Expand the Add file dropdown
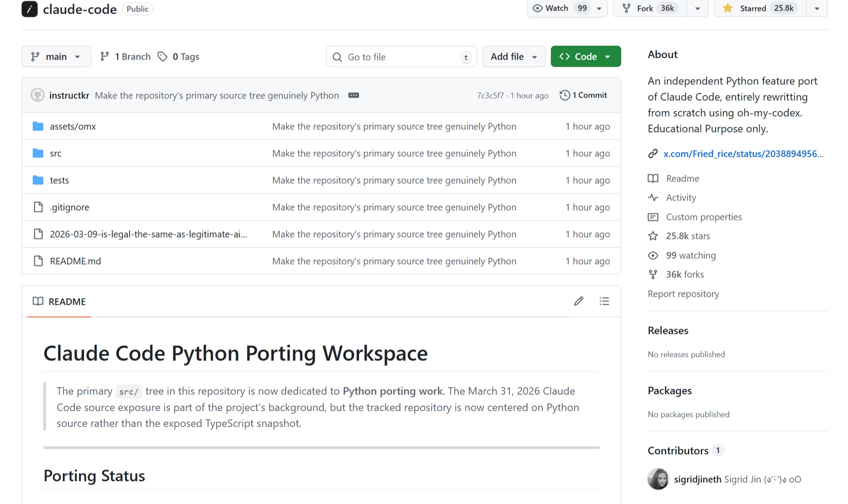The image size is (848, 504). point(513,57)
